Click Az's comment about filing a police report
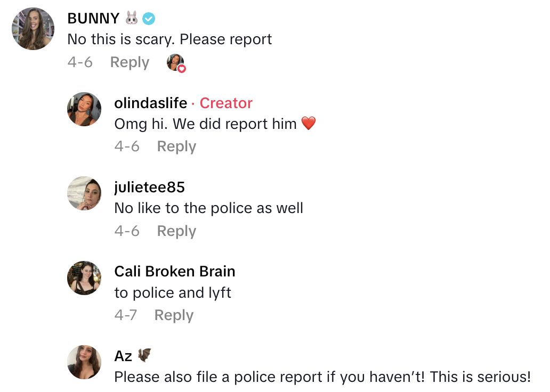 [x=320, y=377]
